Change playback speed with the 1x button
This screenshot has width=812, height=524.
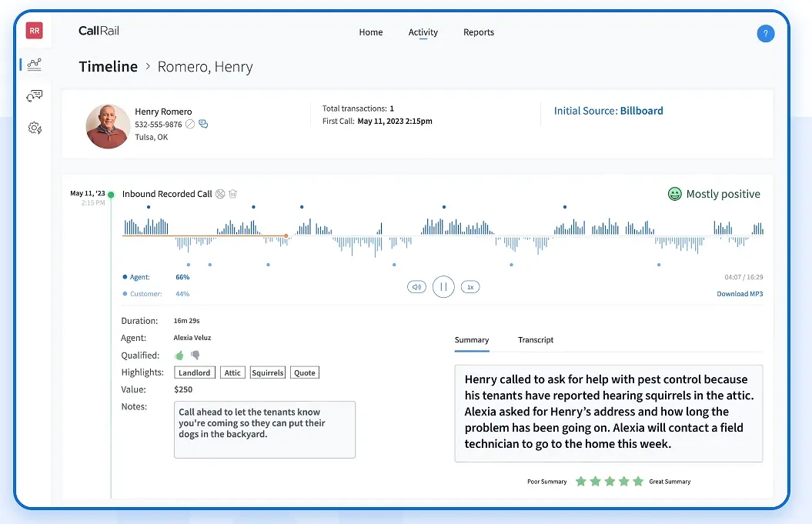[x=470, y=287]
